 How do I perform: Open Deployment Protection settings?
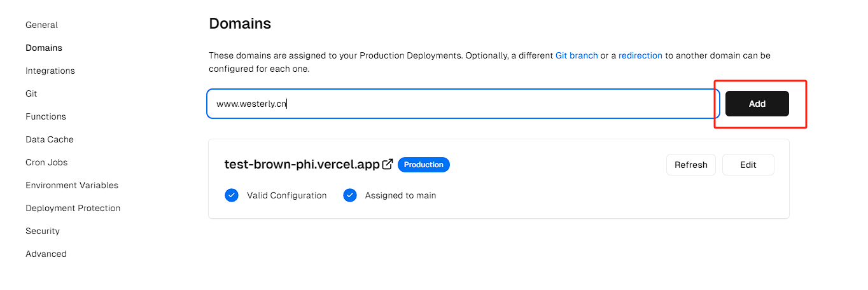point(73,208)
